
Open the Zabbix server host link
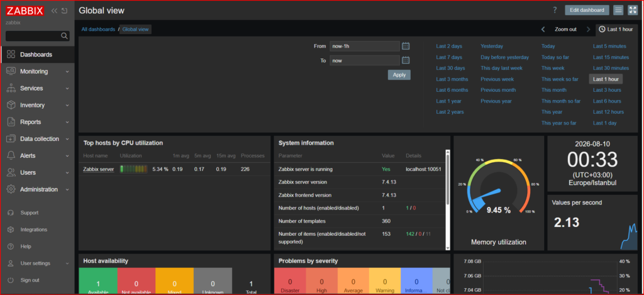pyautogui.click(x=99, y=169)
